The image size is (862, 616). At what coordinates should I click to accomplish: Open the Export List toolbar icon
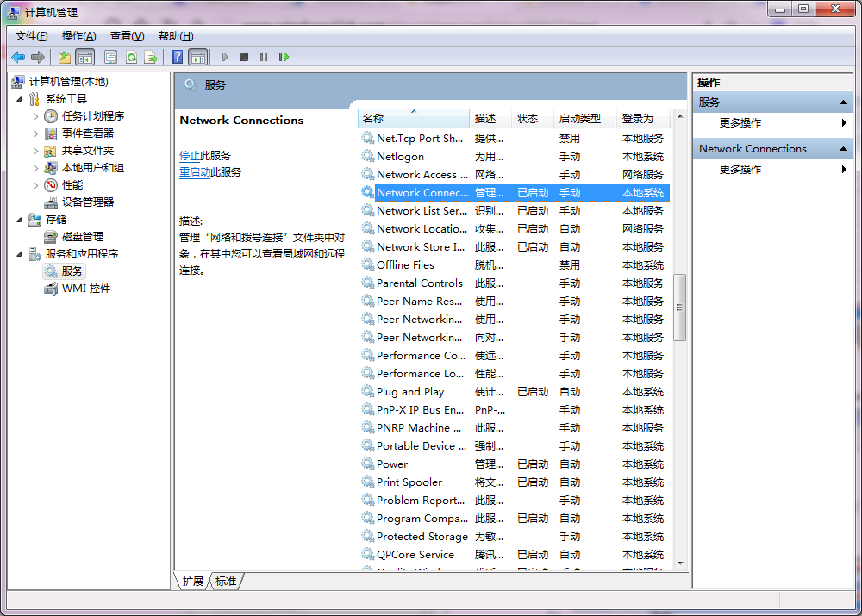point(151,57)
